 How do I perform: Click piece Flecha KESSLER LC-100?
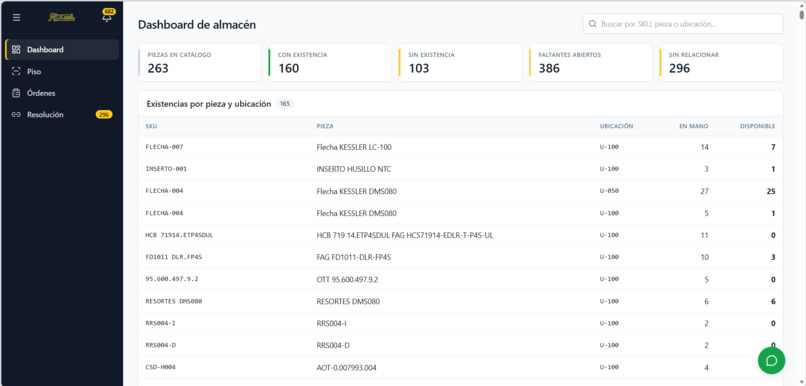354,147
